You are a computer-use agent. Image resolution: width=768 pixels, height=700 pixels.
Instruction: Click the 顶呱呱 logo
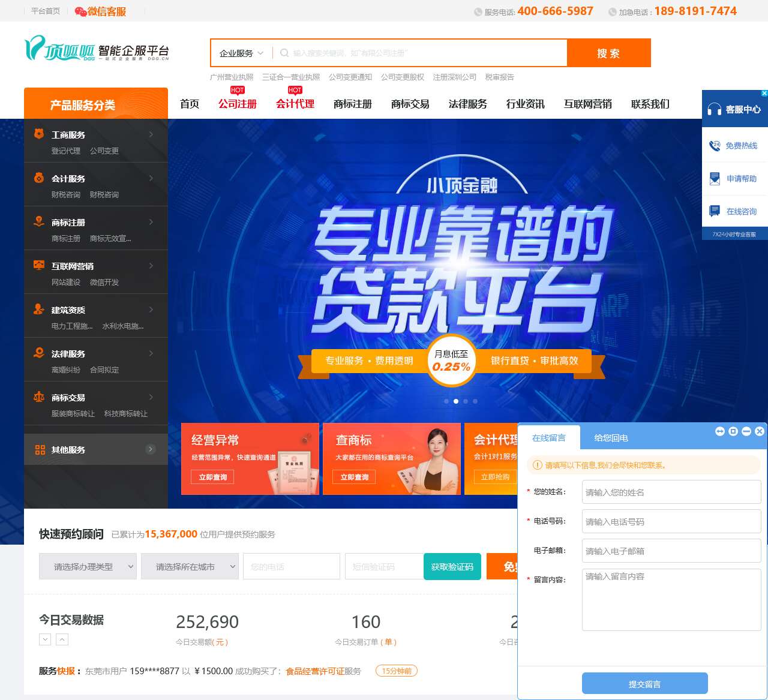coord(97,49)
